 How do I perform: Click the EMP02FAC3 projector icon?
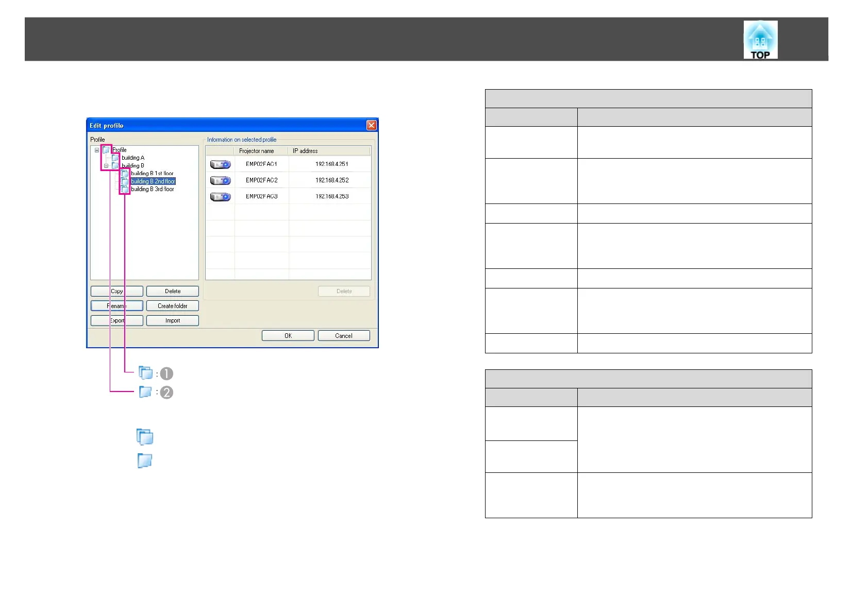[x=220, y=197]
